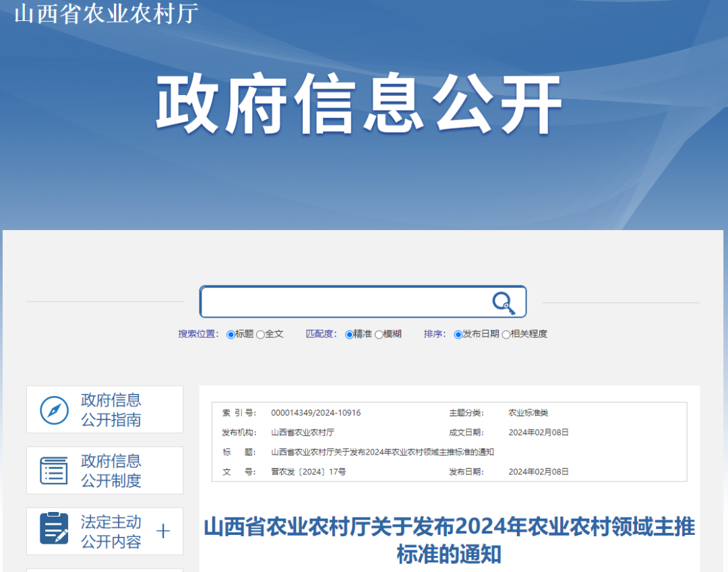
Task: Click the list icon for 政府信息公开制度
Action: pos(54,471)
